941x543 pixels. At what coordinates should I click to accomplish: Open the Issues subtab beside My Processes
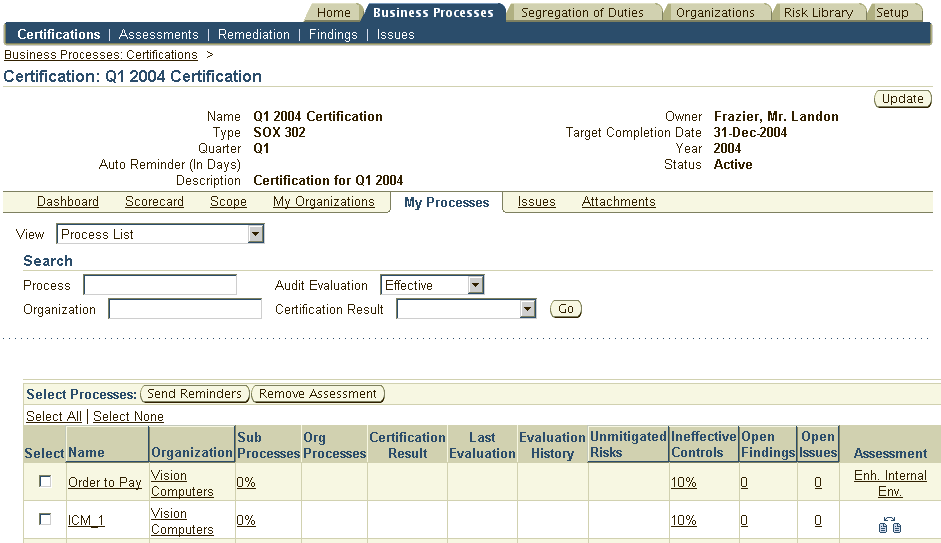pyautogui.click(x=537, y=202)
